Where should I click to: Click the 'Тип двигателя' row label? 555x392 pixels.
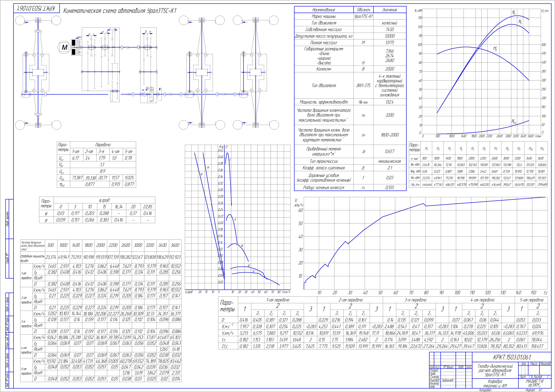[324, 86]
